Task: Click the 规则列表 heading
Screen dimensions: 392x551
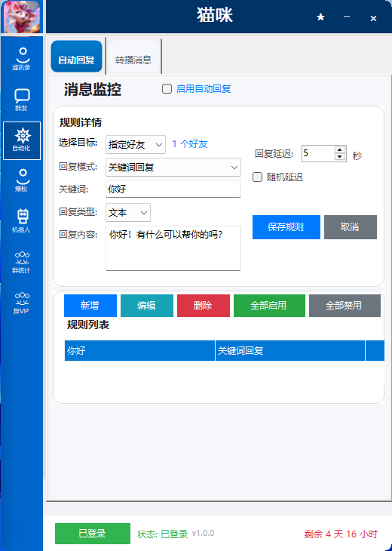Action: tap(88, 325)
